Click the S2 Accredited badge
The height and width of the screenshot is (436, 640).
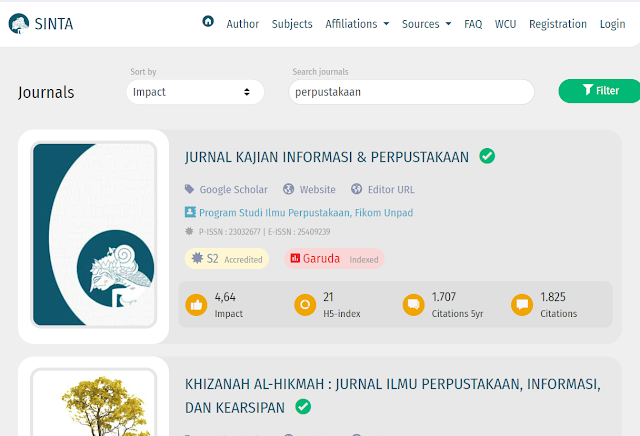click(x=227, y=259)
